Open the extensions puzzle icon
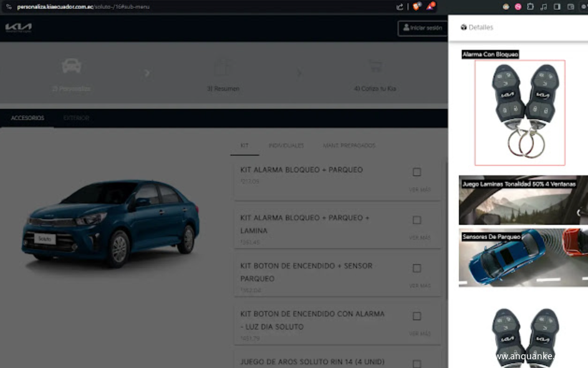 point(530,7)
